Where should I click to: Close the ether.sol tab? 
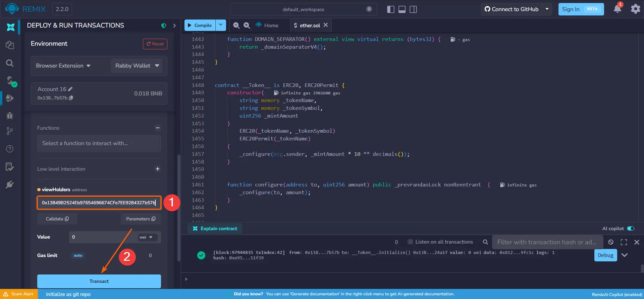326,25
